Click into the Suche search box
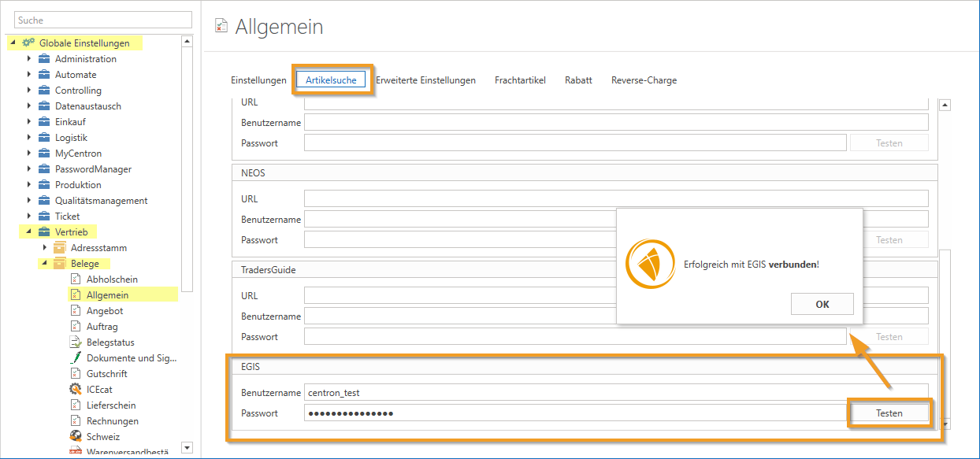 click(102, 20)
